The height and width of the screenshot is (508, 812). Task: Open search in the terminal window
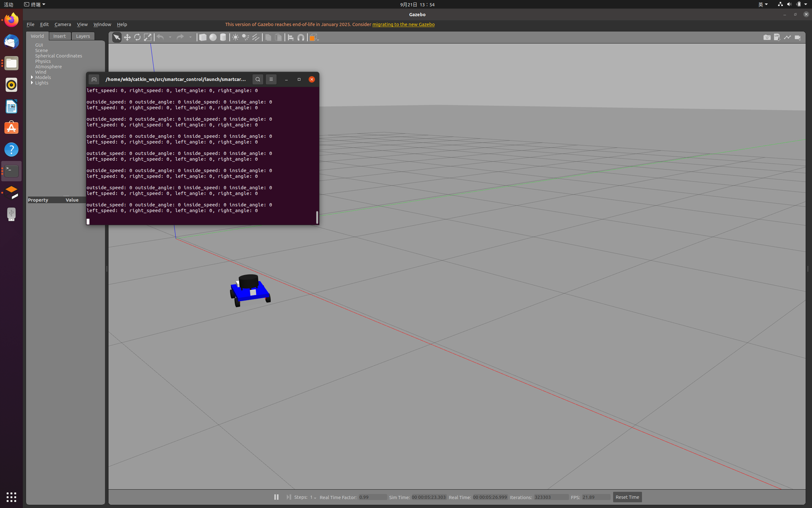[x=258, y=79]
